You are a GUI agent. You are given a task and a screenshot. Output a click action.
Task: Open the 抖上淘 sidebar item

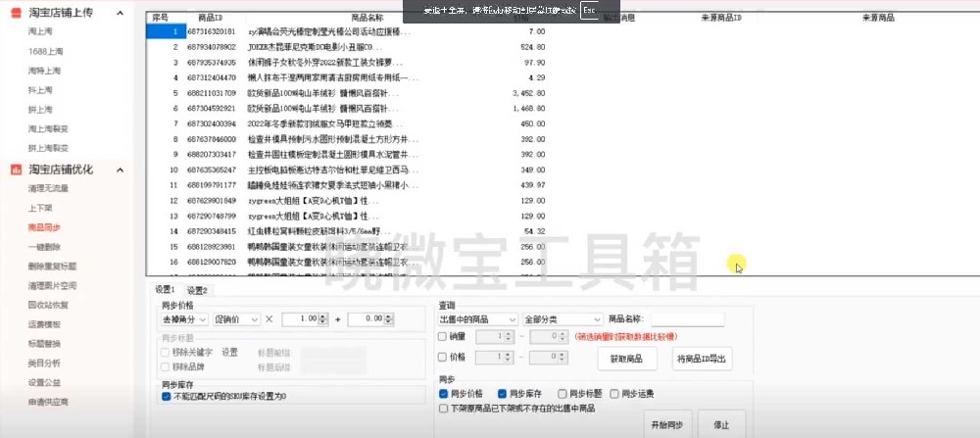[40, 90]
